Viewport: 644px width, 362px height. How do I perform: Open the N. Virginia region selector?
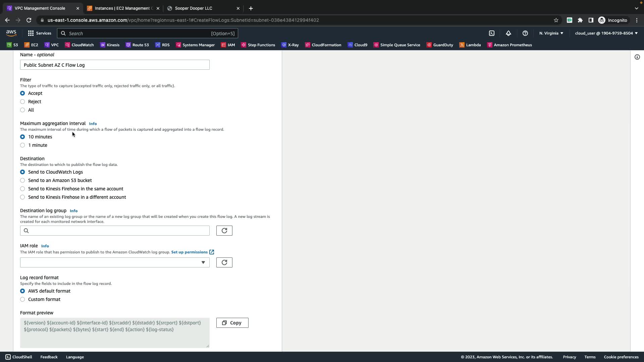pos(551,33)
